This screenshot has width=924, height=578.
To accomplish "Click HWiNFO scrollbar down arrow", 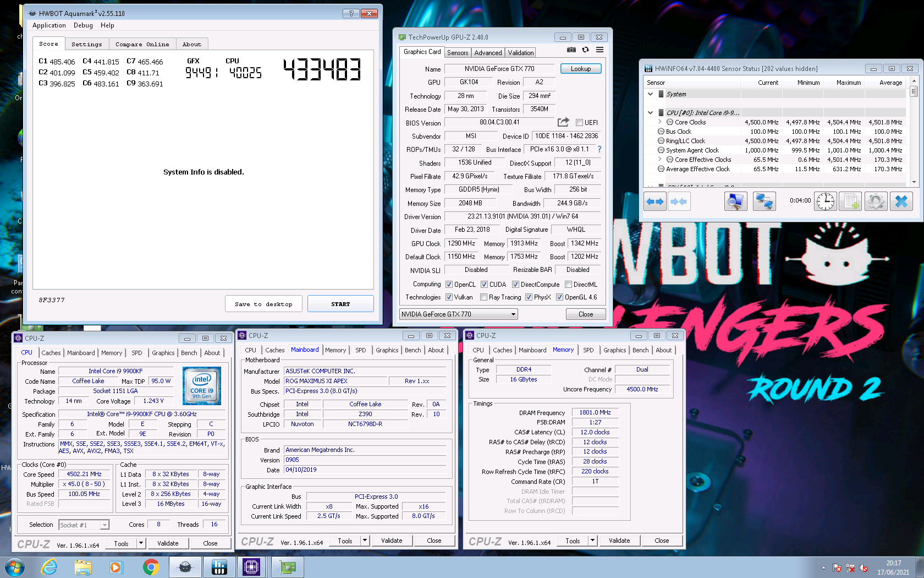I will tap(914, 182).
